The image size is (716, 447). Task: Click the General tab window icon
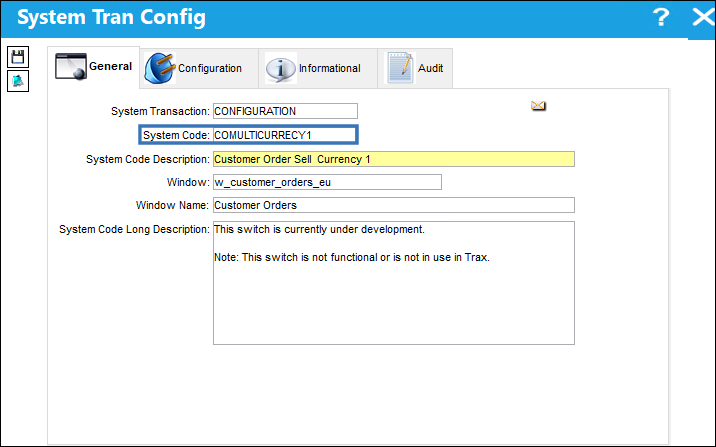pyautogui.click(x=71, y=67)
